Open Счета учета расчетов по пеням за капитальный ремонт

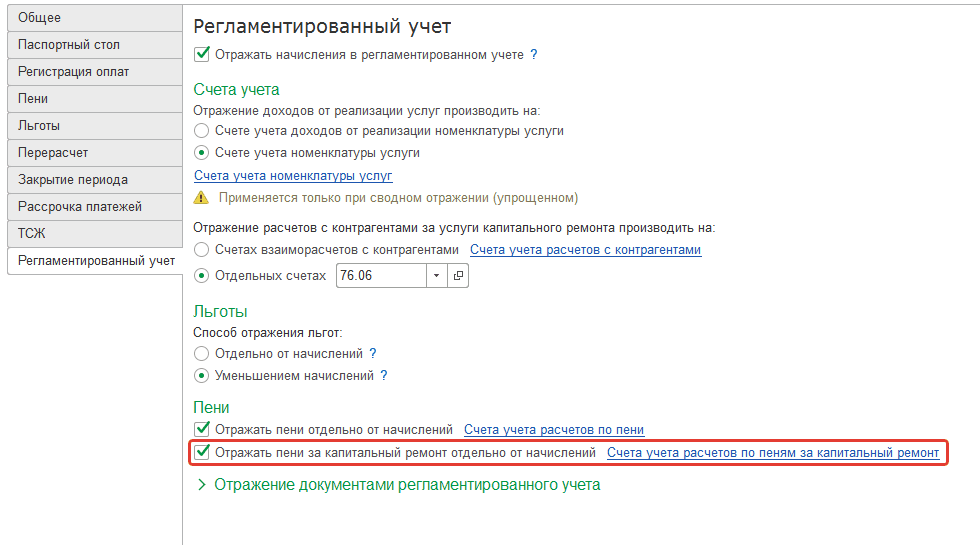pyautogui.click(x=773, y=452)
